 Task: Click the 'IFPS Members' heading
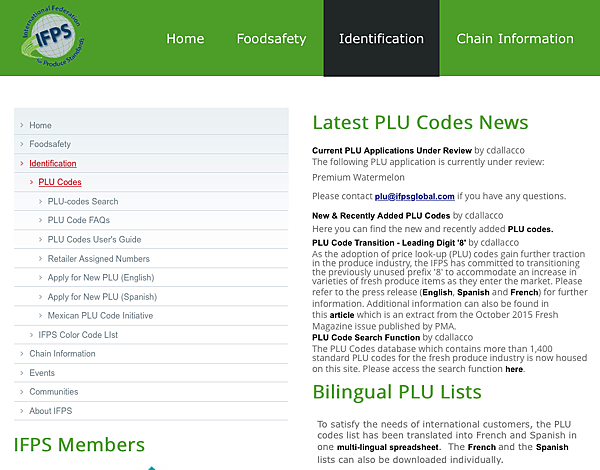click(x=79, y=445)
